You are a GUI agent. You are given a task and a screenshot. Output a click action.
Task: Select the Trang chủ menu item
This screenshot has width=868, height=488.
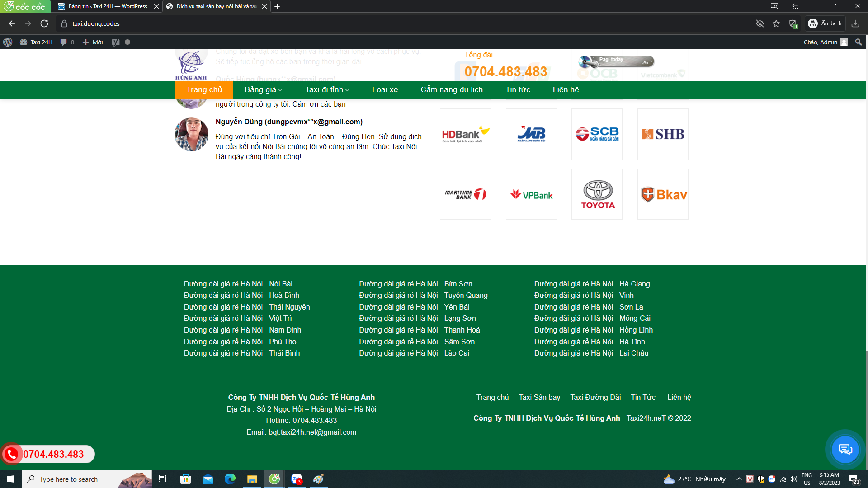tap(204, 89)
